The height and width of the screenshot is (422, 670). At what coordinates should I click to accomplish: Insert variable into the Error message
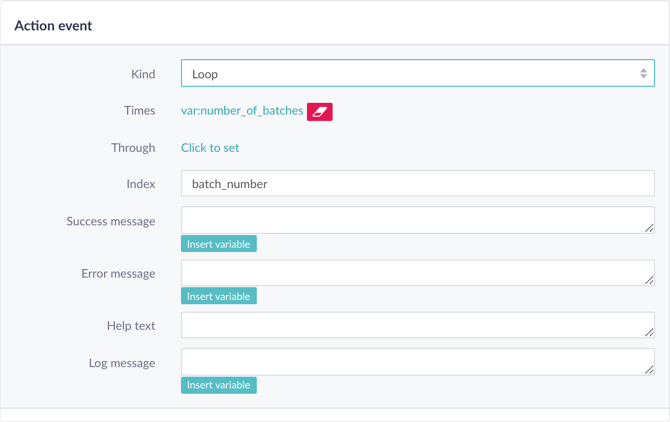[x=219, y=296]
